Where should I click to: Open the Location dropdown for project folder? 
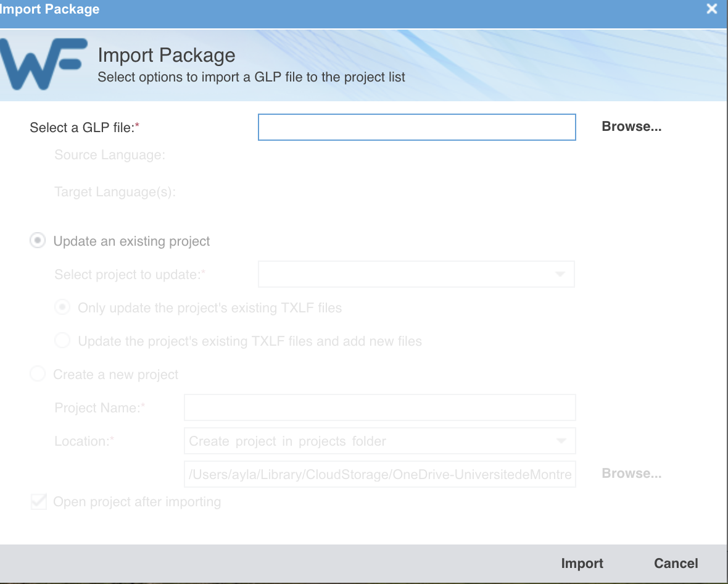pos(380,441)
